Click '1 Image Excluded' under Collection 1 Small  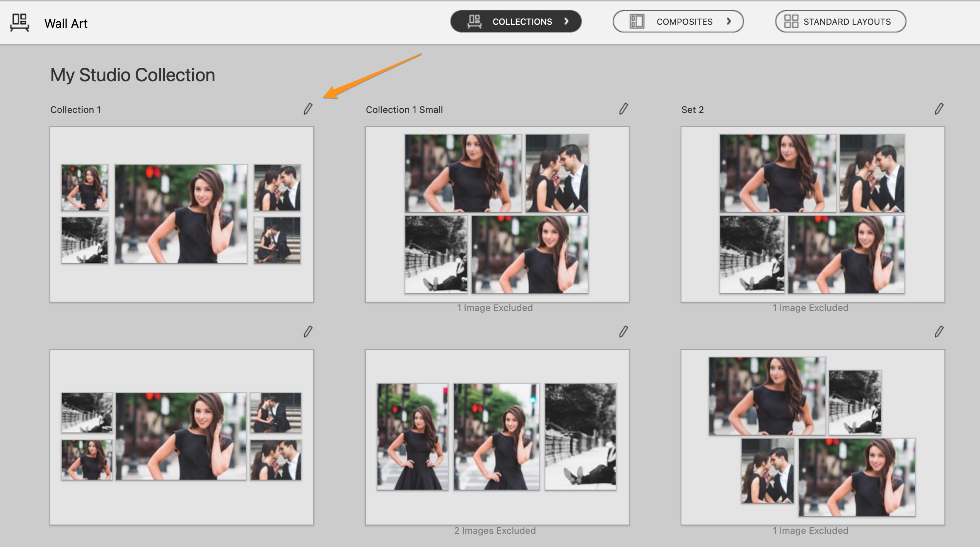click(x=495, y=308)
